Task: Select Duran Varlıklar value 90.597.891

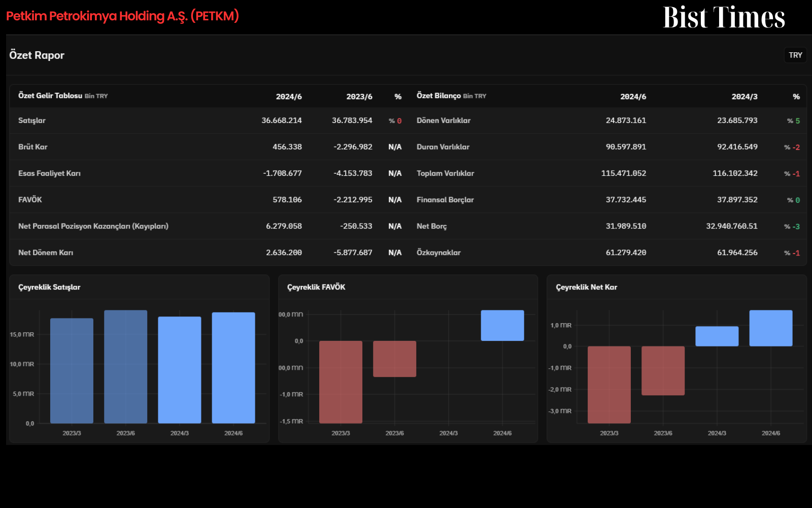Action: [x=626, y=147]
